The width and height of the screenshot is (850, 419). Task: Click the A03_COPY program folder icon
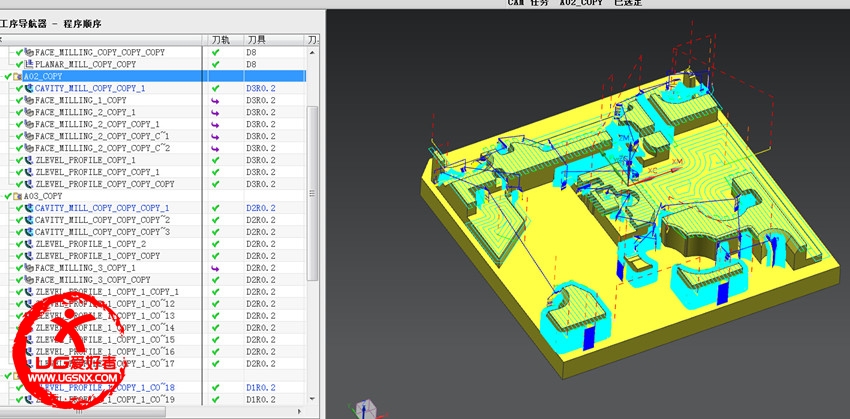pos(18,196)
